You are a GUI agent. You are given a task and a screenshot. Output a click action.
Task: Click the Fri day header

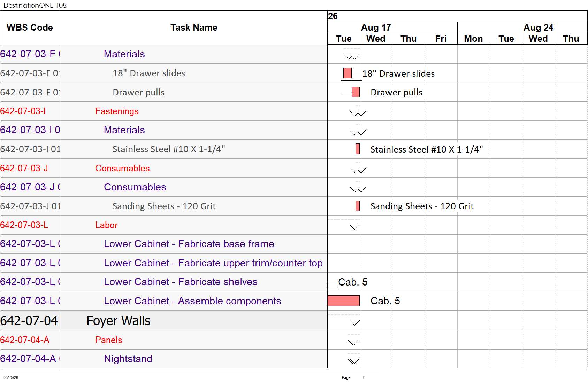click(441, 39)
